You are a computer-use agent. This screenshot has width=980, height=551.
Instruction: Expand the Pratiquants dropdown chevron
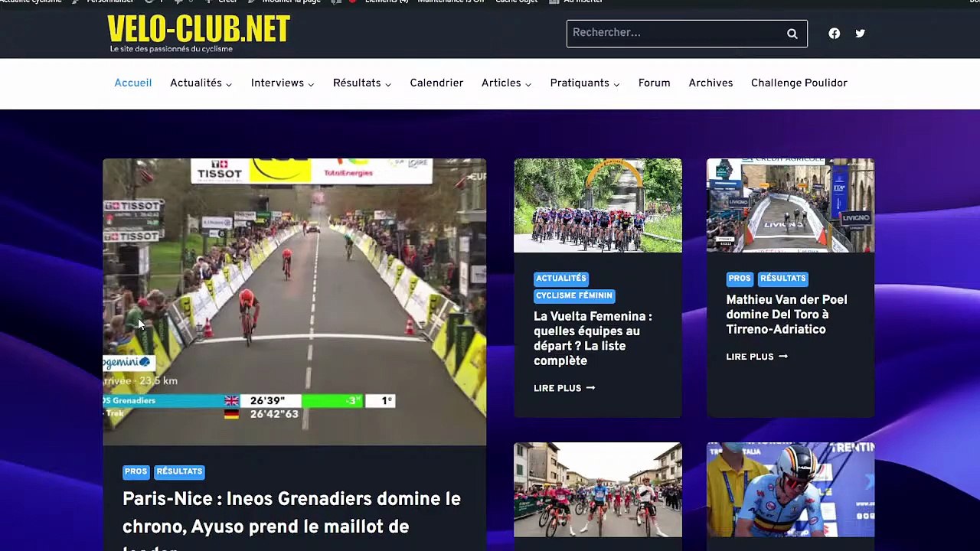pos(616,84)
